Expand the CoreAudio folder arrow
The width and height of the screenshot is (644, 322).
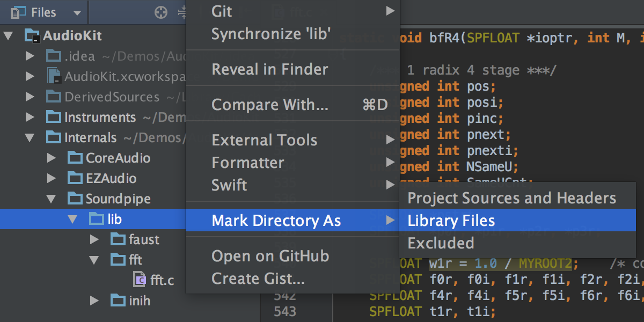pos(52,158)
